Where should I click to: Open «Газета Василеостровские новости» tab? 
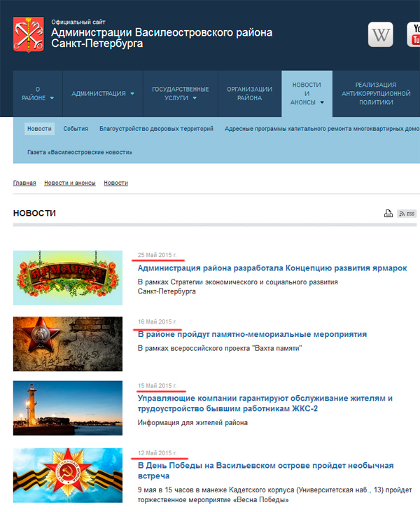pos(80,152)
